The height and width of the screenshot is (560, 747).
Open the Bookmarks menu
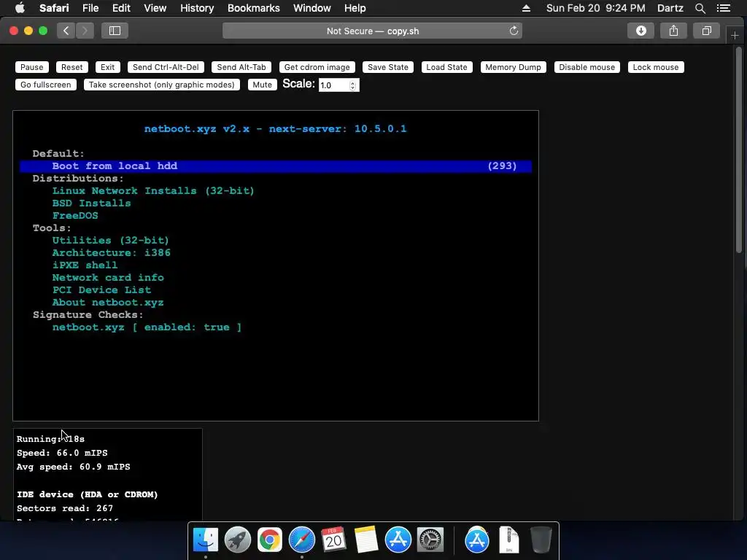(253, 8)
